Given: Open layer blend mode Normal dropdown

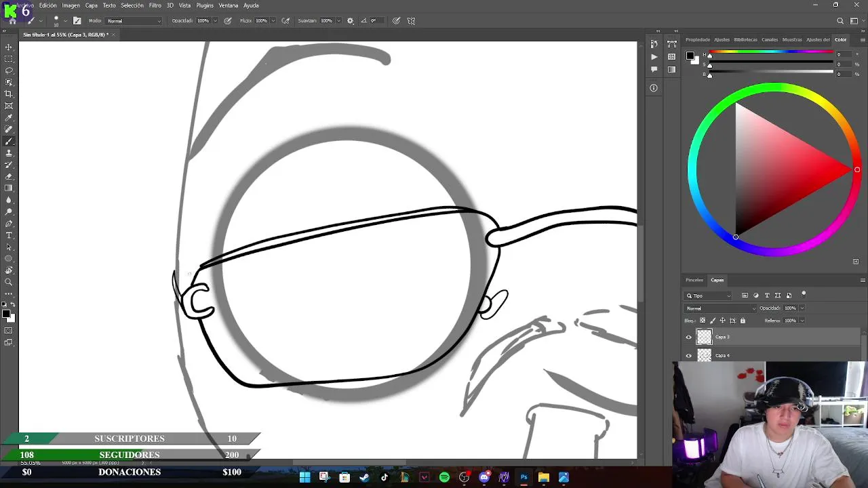Looking at the screenshot, I should (721, 308).
